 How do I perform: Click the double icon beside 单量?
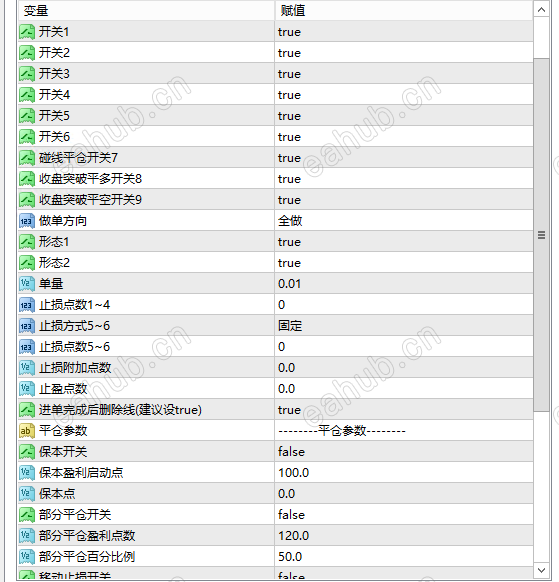pyautogui.click(x=27, y=284)
